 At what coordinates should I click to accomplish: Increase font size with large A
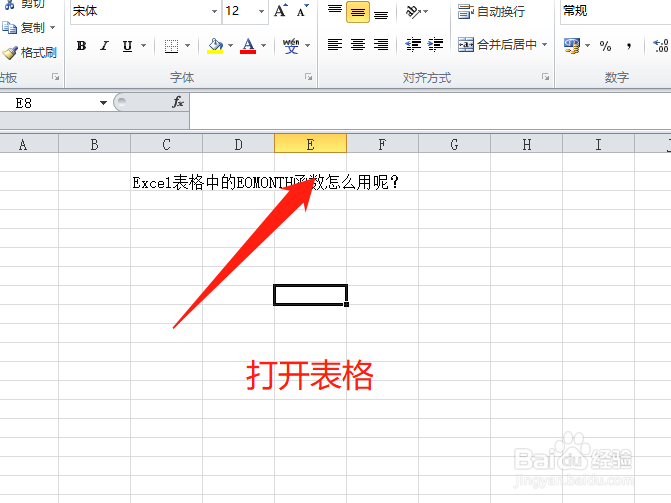click(280, 11)
